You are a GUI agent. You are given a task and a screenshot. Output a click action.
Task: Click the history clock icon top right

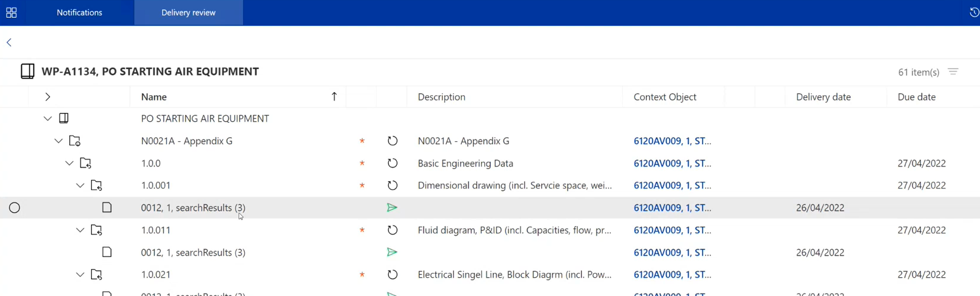(973, 12)
